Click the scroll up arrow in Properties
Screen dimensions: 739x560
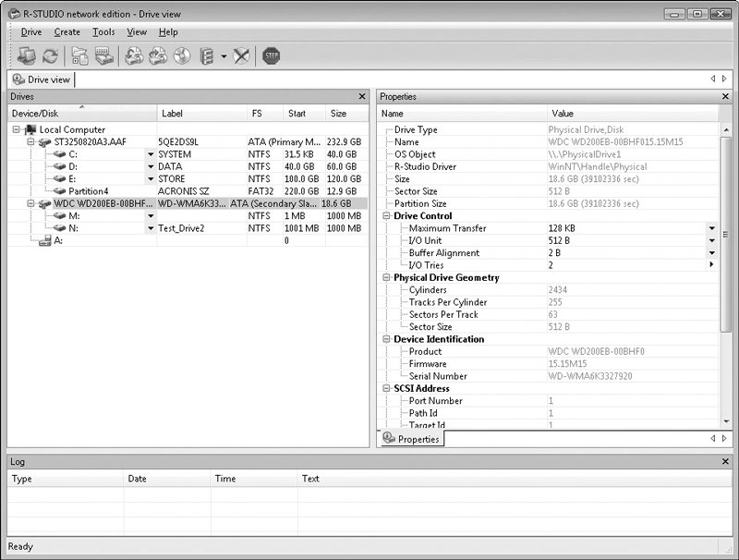click(x=726, y=129)
